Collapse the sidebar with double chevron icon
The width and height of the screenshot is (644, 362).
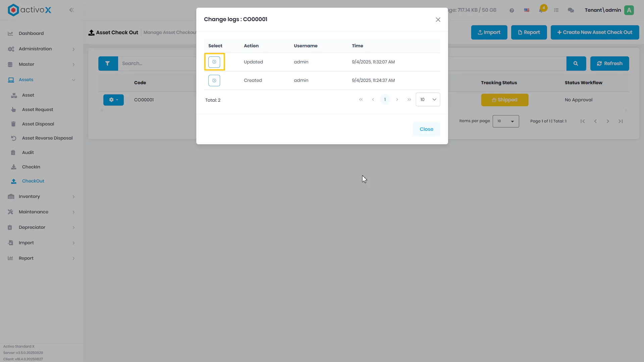tap(71, 10)
